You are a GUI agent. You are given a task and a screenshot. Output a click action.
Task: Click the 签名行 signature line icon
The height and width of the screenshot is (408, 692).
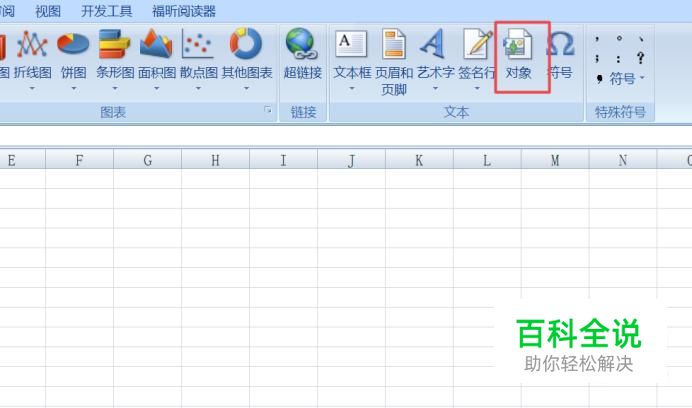(477, 45)
